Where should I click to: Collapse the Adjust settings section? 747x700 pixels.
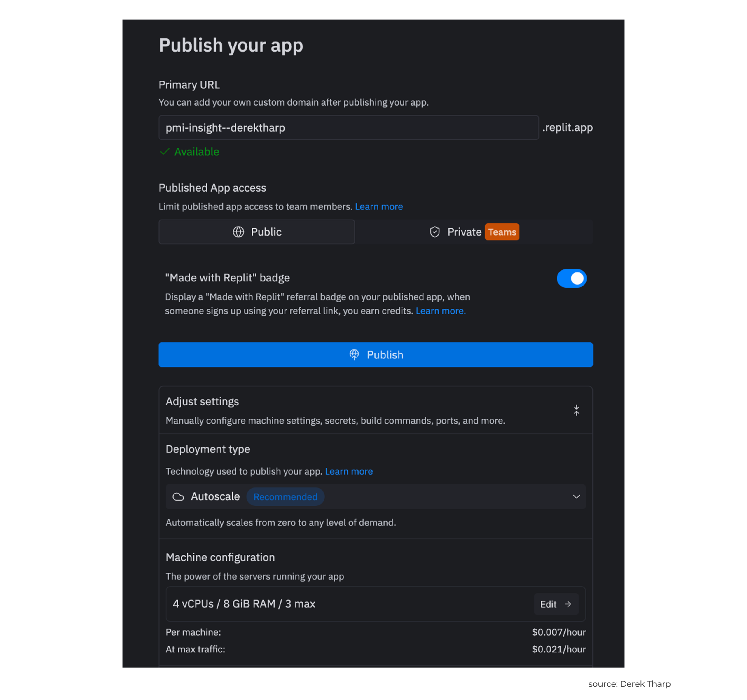pyautogui.click(x=576, y=410)
